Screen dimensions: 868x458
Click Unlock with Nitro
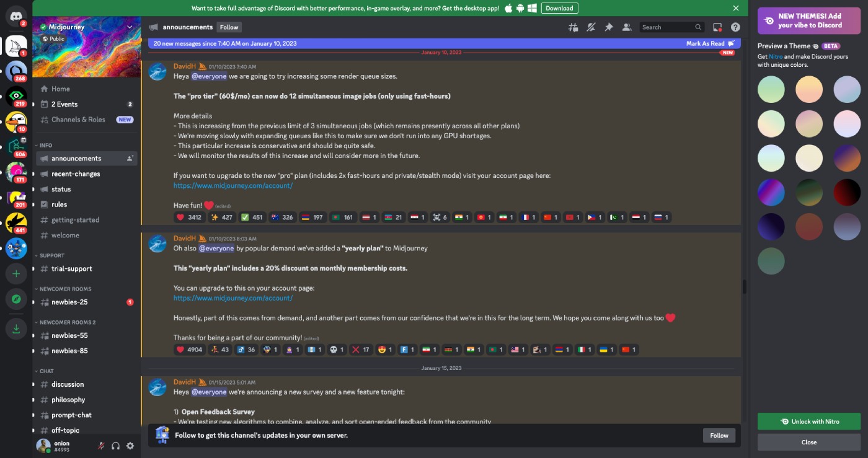click(809, 421)
